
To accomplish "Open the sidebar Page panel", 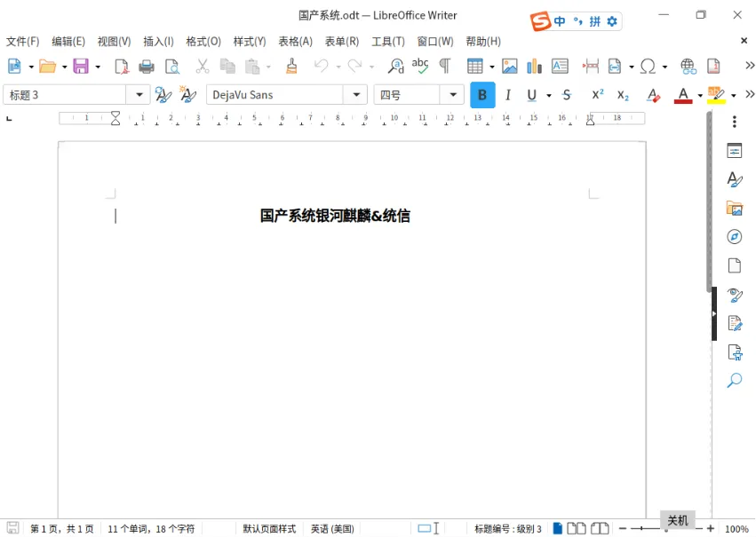I will point(735,265).
